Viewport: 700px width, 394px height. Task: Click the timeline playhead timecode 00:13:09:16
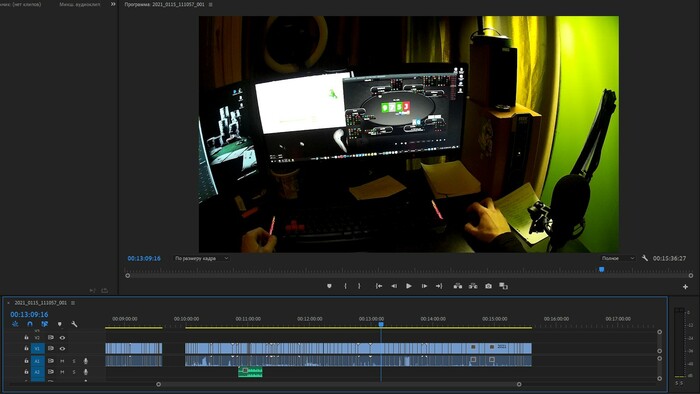click(x=29, y=314)
